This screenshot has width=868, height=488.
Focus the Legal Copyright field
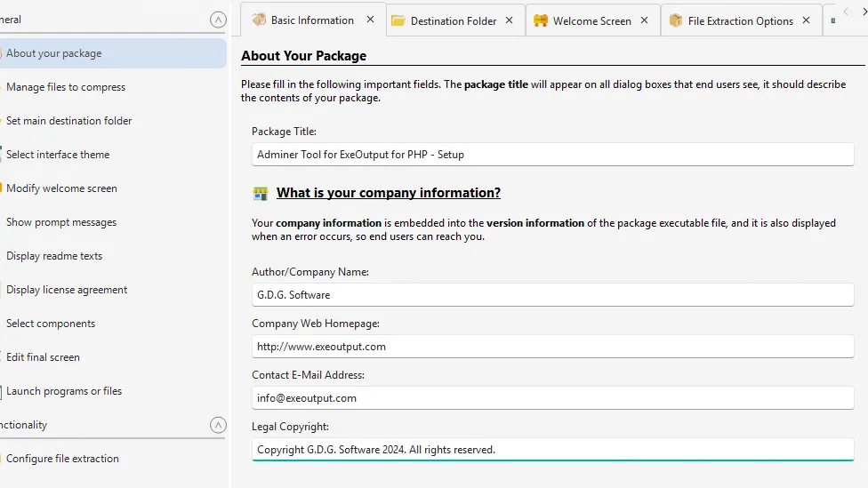pyautogui.click(x=552, y=449)
